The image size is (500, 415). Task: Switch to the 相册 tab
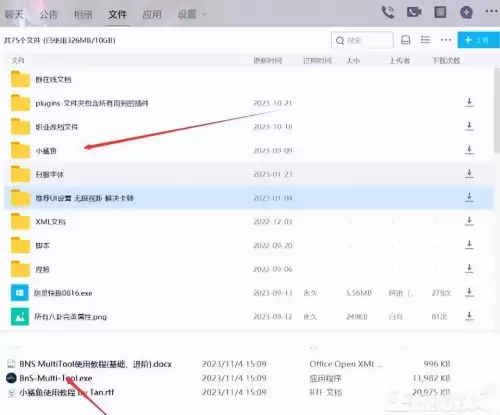pyautogui.click(x=83, y=14)
